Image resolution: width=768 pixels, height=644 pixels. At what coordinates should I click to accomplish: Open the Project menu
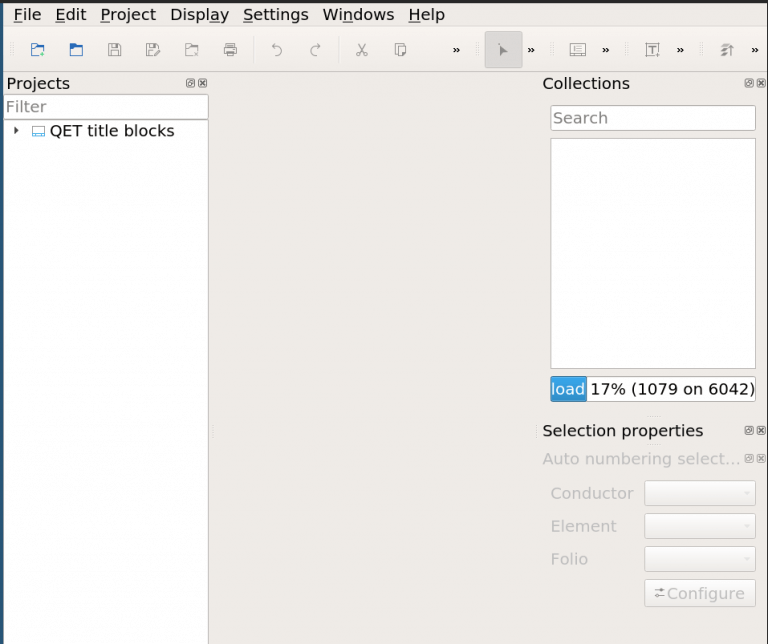coord(128,15)
